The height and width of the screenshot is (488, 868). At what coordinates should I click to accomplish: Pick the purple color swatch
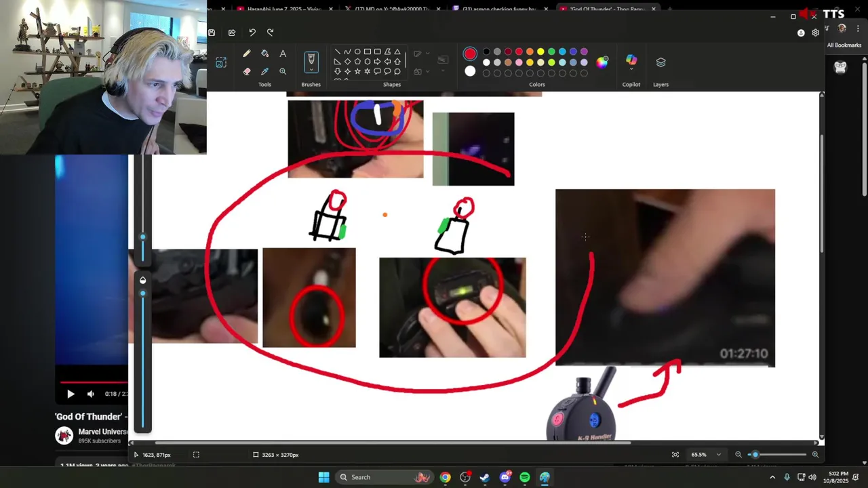coord(584,52)
